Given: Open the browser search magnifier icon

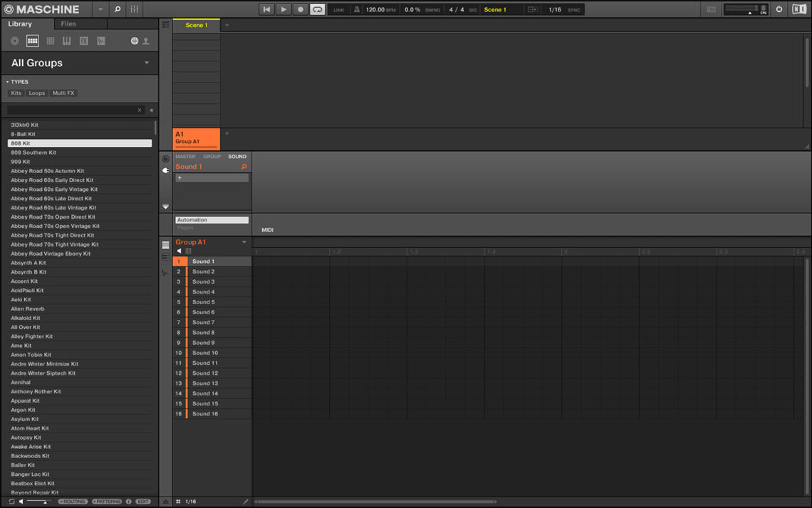Looking at the screenshot, I should 116,9.
